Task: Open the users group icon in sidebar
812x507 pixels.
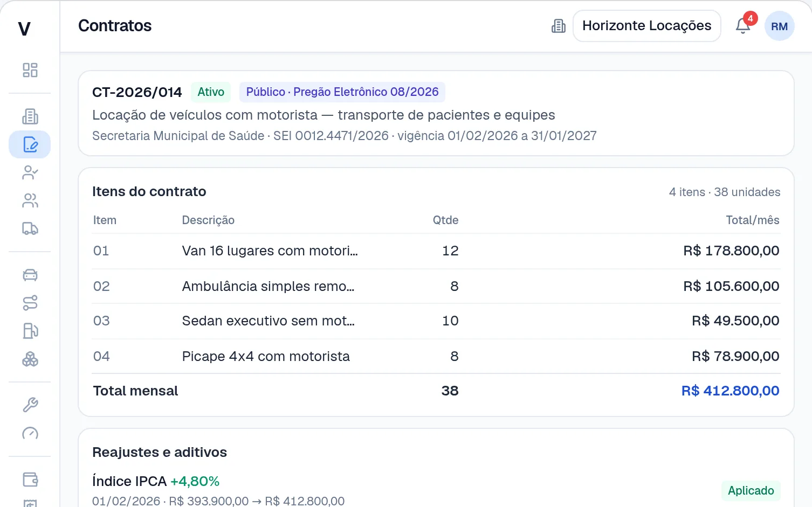Action: tap(30, 200)
